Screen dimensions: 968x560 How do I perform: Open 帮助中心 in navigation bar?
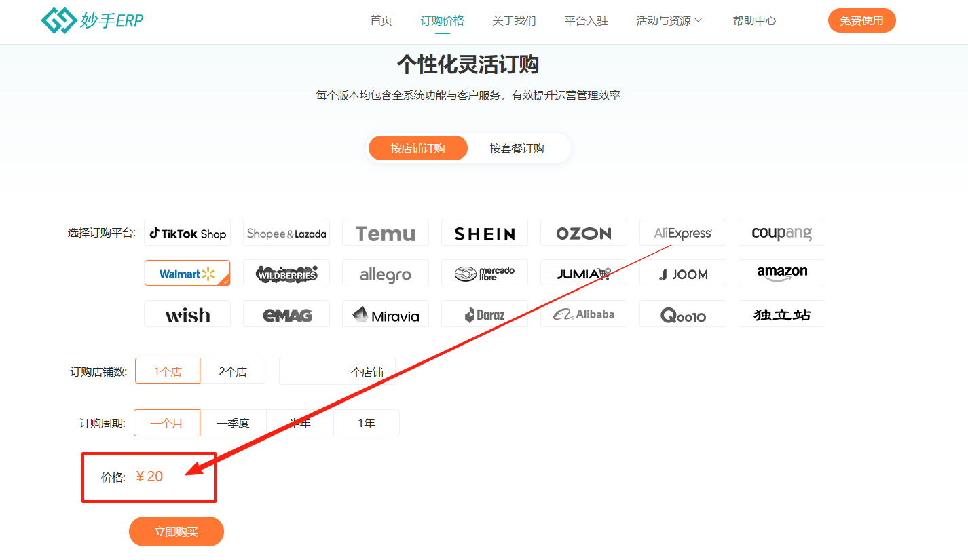point(754,21)
